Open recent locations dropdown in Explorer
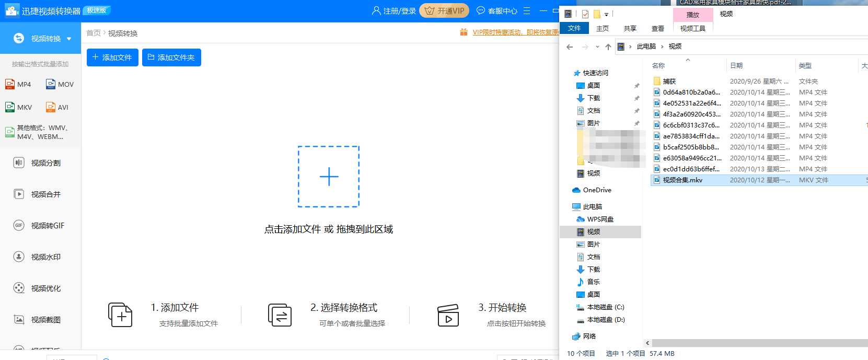The height and width of the screenshot is (360, 868). click(597, 47)
